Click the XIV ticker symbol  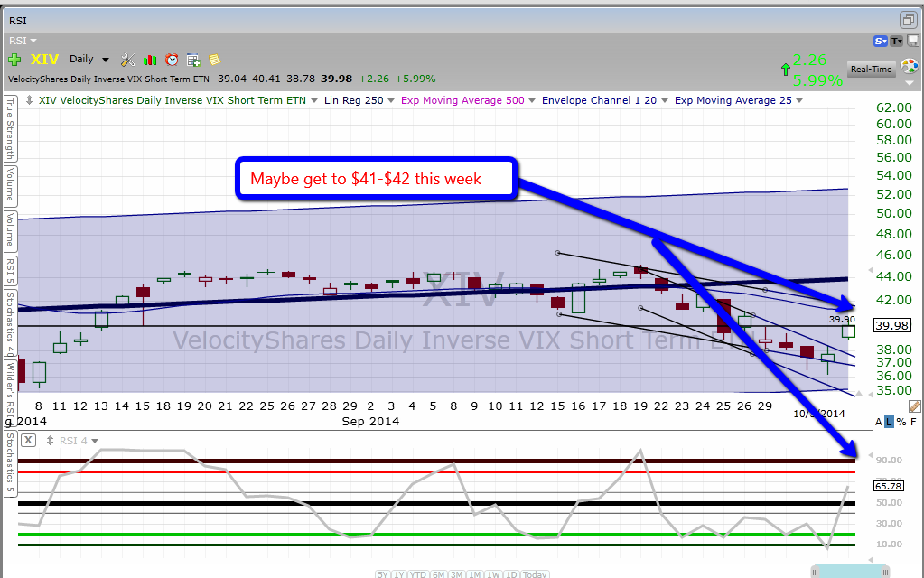[44, 60]
